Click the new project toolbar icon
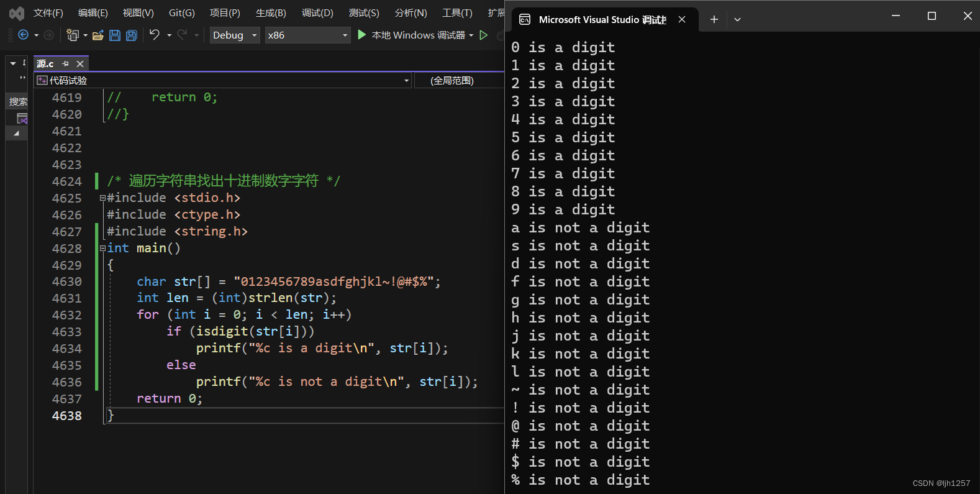 [x=73, y=35]
